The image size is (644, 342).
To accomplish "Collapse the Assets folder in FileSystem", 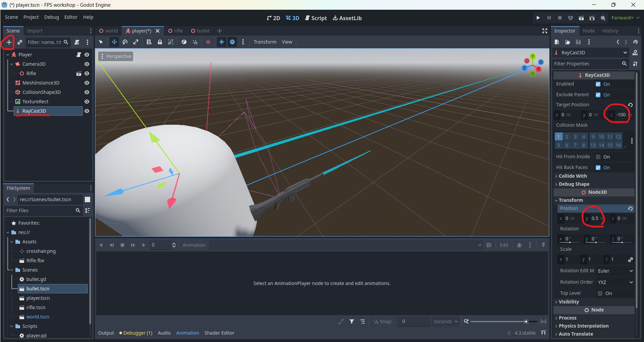I will pos(12,242).
